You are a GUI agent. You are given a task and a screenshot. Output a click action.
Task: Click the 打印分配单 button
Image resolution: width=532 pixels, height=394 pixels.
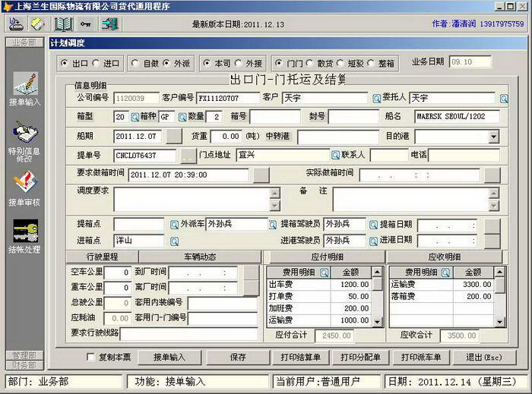[x=360, y=357]
